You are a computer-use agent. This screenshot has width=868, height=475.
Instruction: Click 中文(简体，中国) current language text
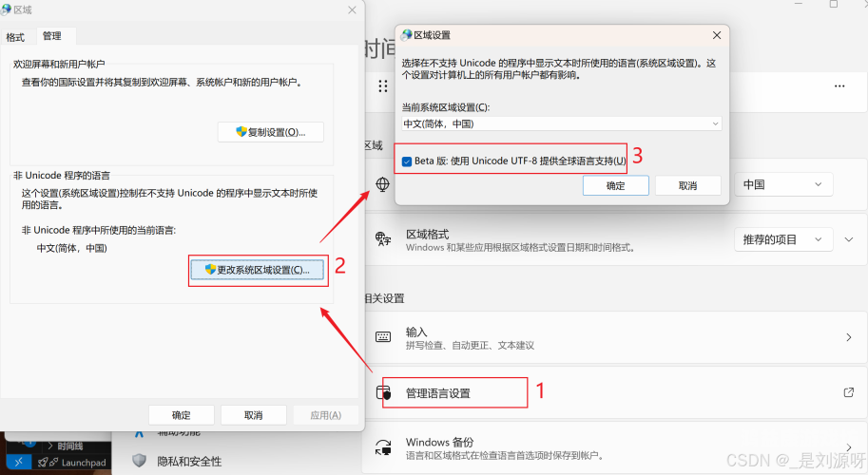[72, 248]
